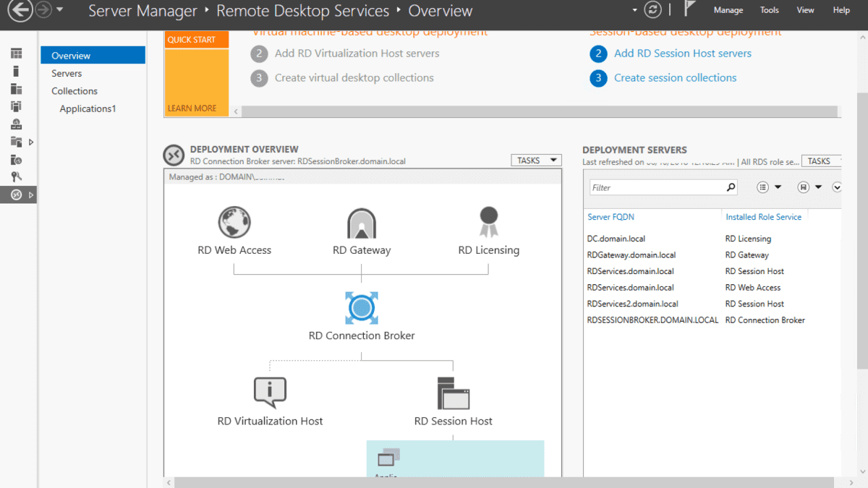Click the refresh icon in header
This screenshot has width=868, height=488.
pyautogui.click(x=652, y=10)
